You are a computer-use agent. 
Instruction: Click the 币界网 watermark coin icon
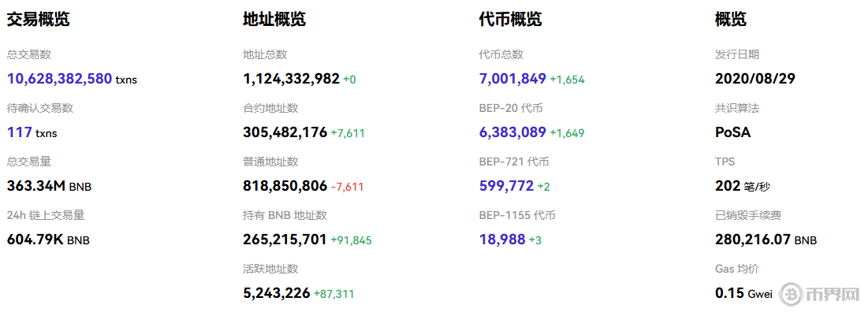point(791,294)
